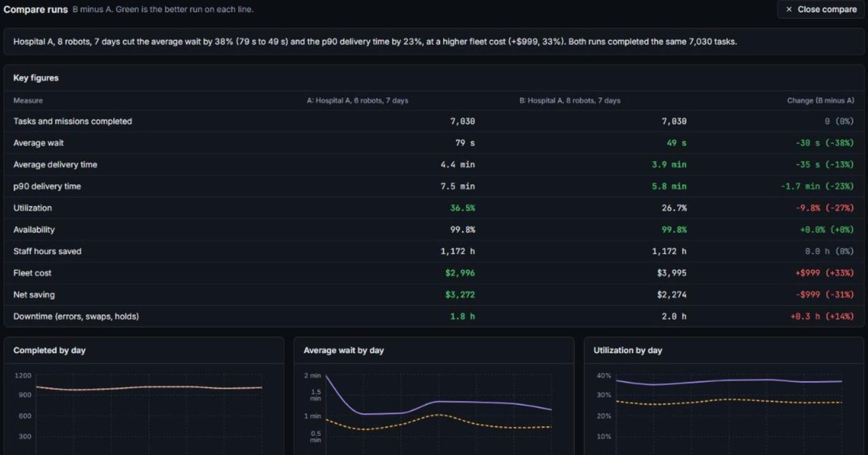Viewport: 868px width, 455px height.
Task: Select the +$999 (+33%) change value
Action: point(824,273)
